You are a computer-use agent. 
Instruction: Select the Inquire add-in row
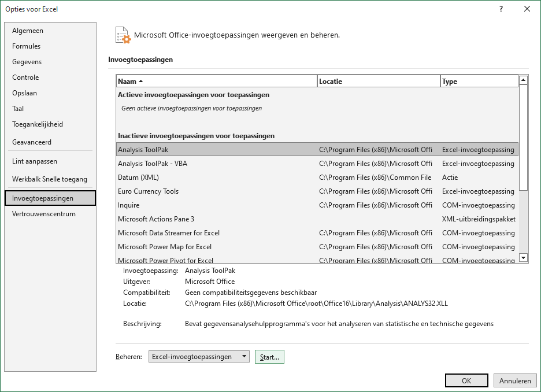click(317, 205)
